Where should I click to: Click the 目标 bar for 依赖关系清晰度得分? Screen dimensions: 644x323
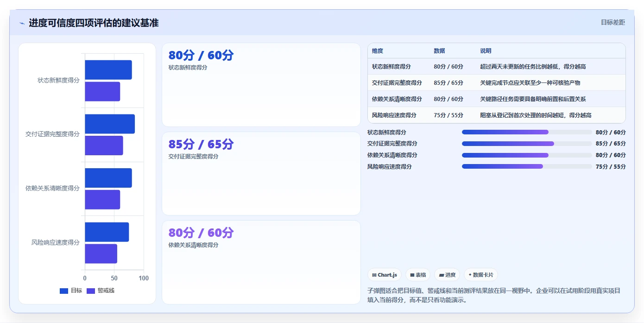108,178
